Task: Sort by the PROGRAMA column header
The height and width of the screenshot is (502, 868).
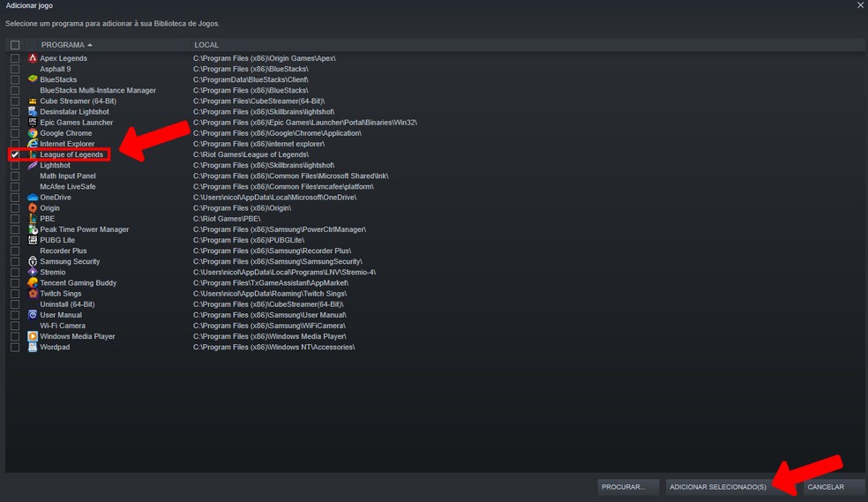Action: point(66,45)
